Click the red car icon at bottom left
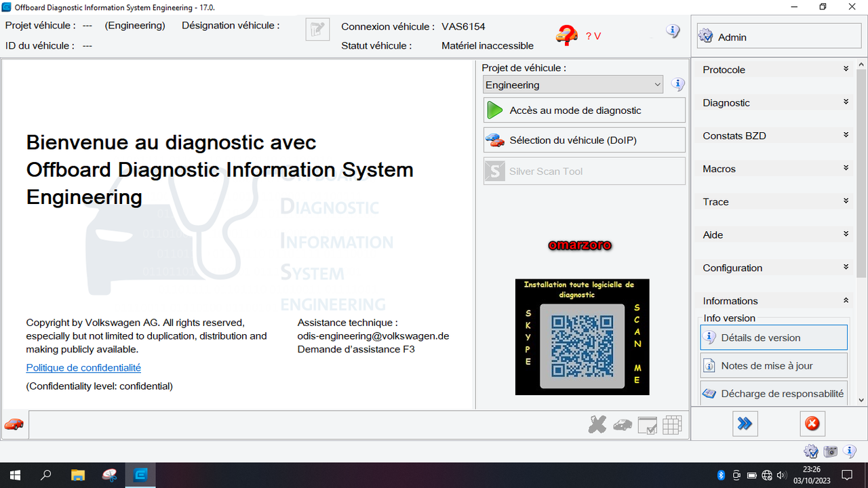This screenshot has height=488, width=868. point(14,424)
